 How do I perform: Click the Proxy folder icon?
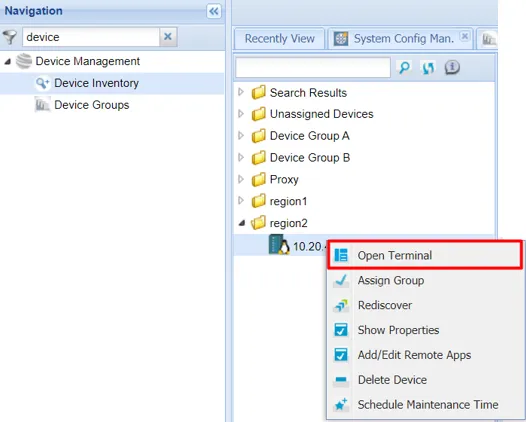[259, 179]
